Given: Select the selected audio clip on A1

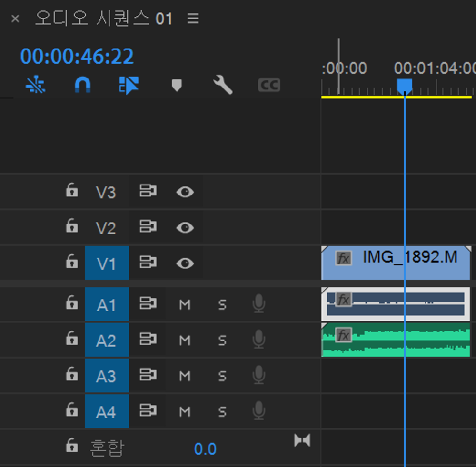Looking at the screenshot, I should 396,304.
